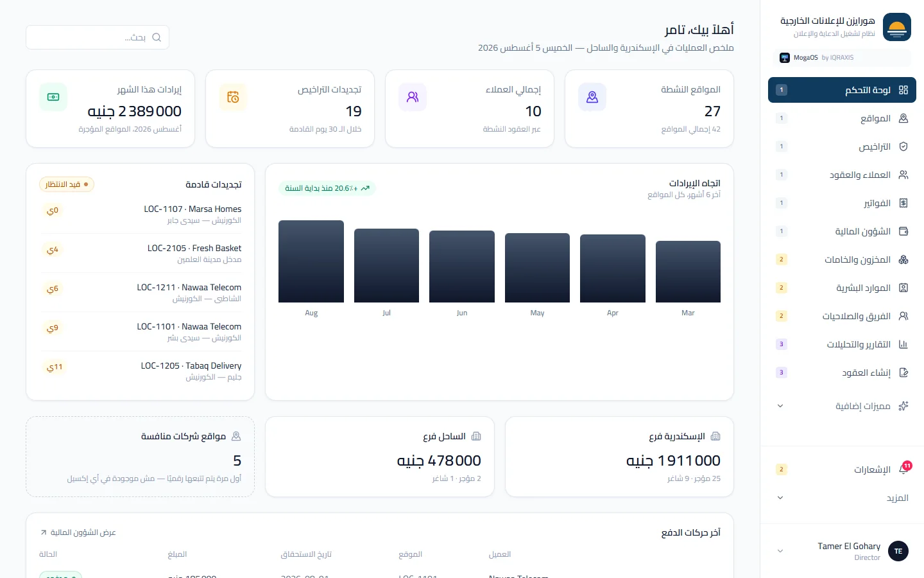This screenshot has width=924, height=578.
Task: Open LOC-1107 Marsa Homes renewal
Action: (141, 215)
